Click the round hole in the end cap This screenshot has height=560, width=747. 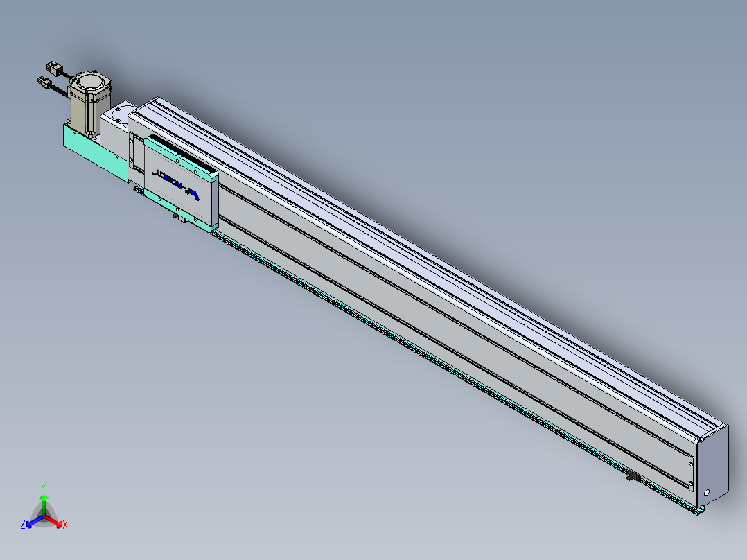pos(707,493)
